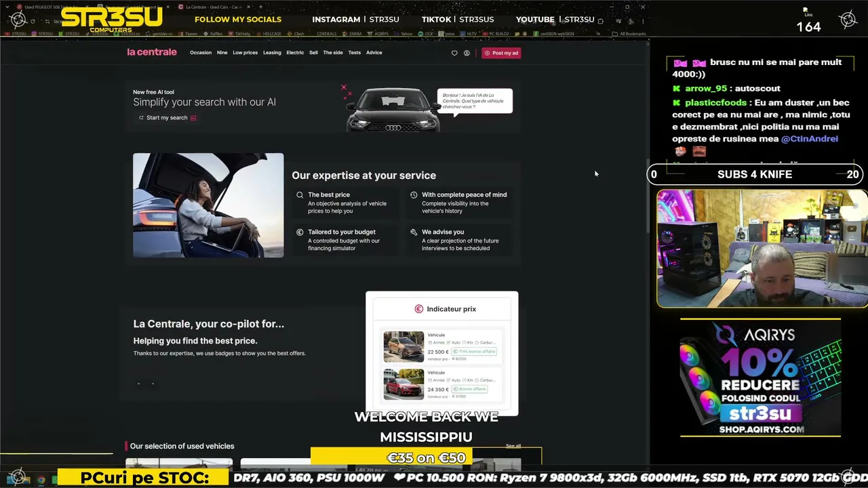Viewport: 868px width, 488px height.
Task: Switch to the La Centrale browser tab
Action: [214, 7]
